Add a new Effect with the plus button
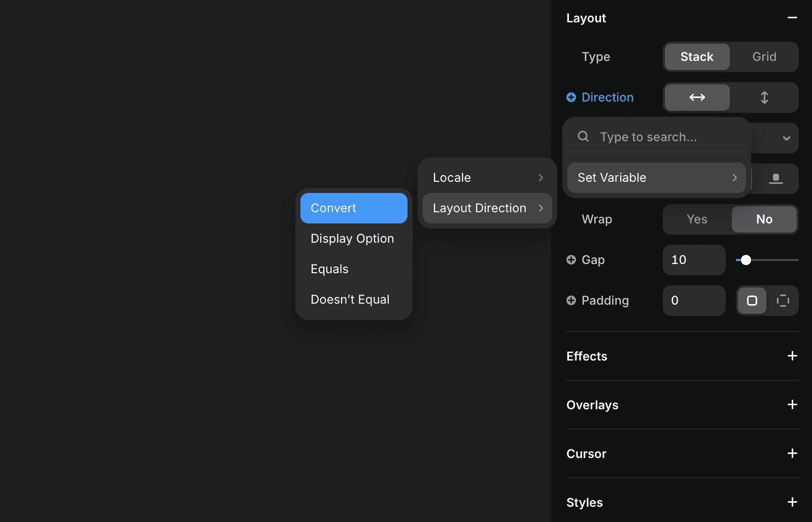This screenshot has width=812, height=522. pos(792,356)
